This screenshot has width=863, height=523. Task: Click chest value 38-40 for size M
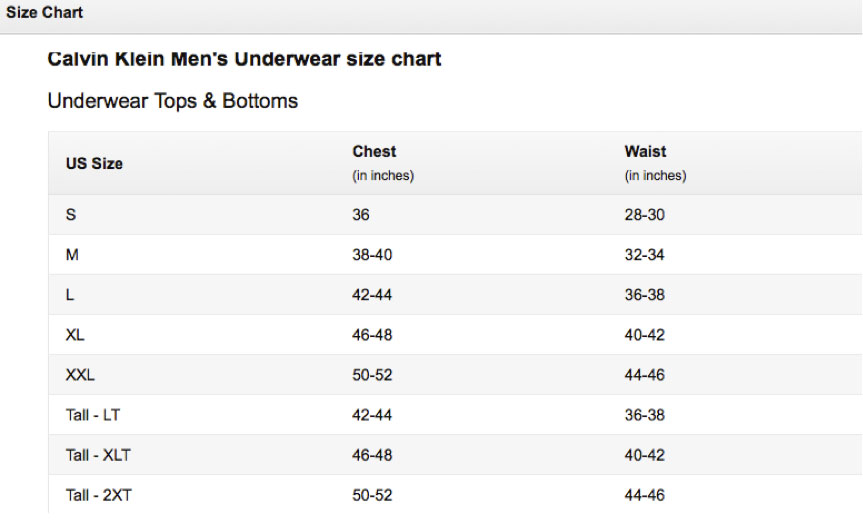point(372,255)
